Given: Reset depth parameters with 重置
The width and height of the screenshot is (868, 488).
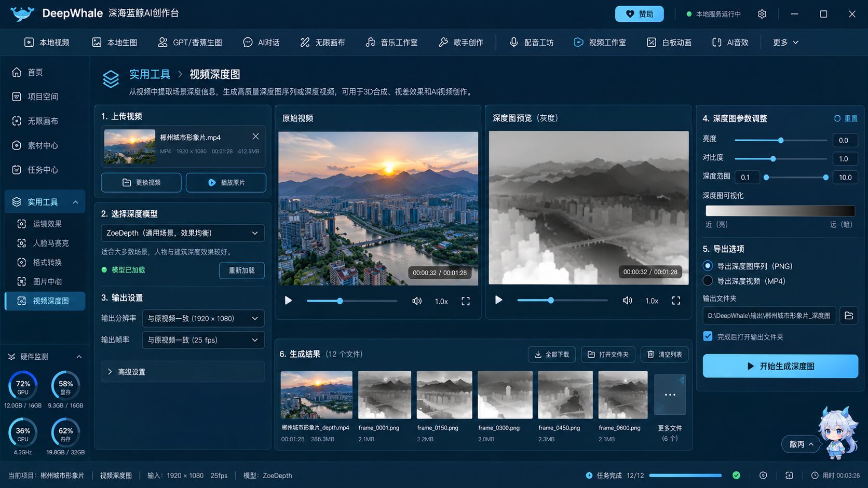Looking at the screenshot, I should coord(846,118).
